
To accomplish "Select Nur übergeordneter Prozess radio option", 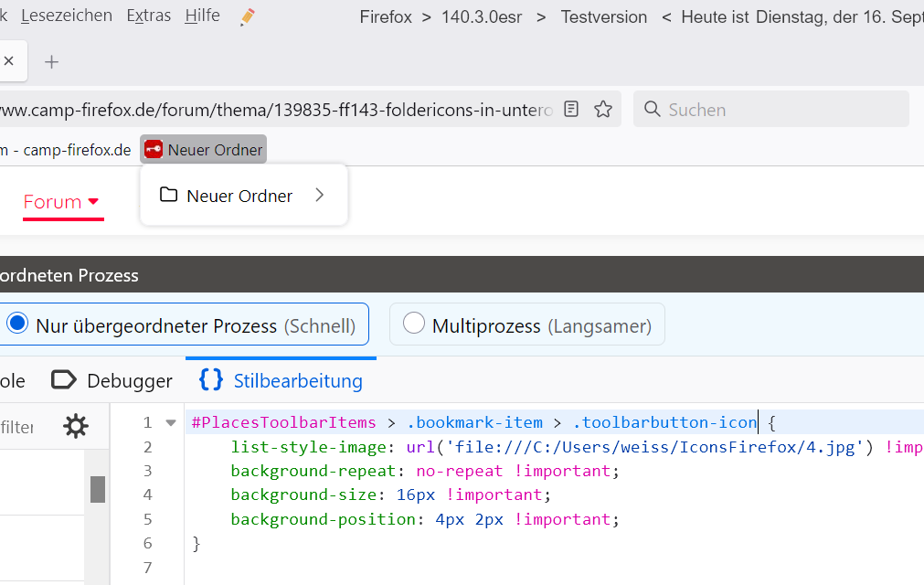I will pos(17,324).
